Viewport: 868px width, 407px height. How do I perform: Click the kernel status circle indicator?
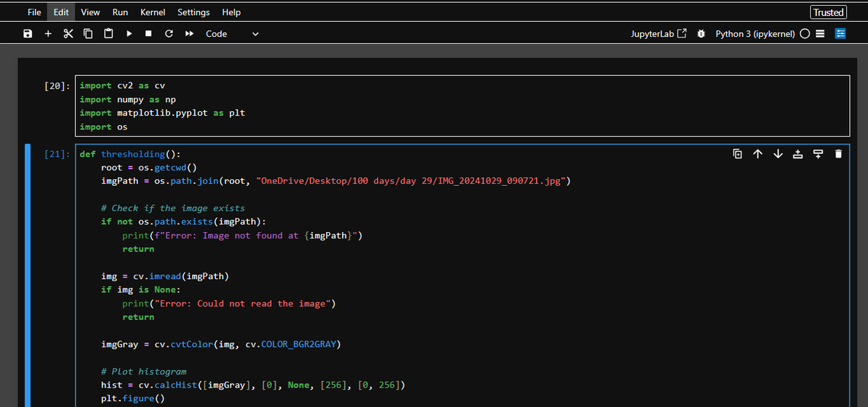coord(805,34)
